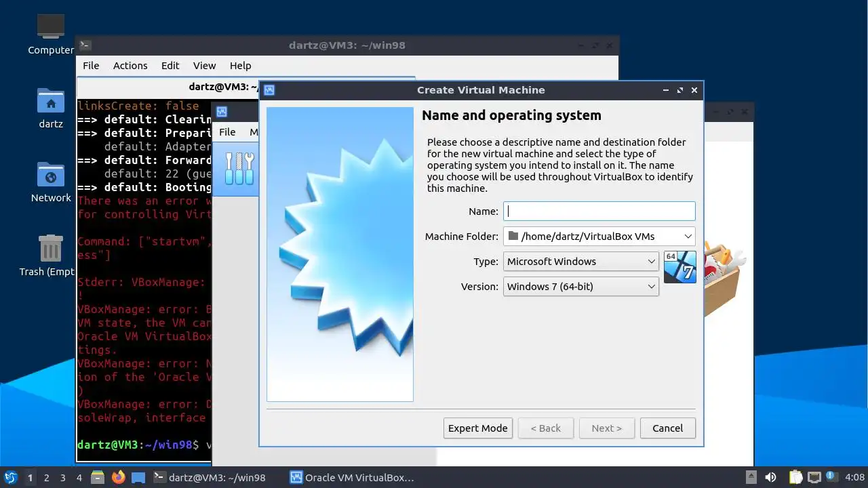Switch to workspace 1
Image resolution: width=868 pixels, height=488 pixels.
[30, 477]
